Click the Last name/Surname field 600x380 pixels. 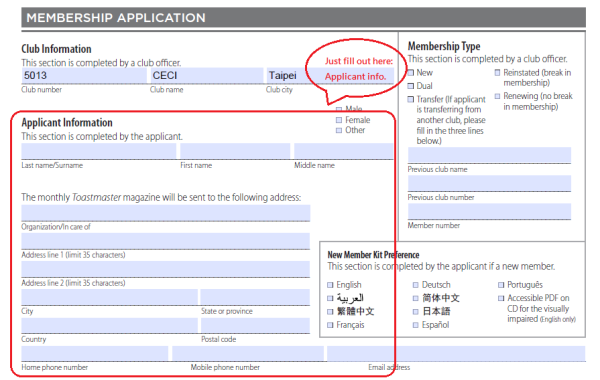pos(99,151)
